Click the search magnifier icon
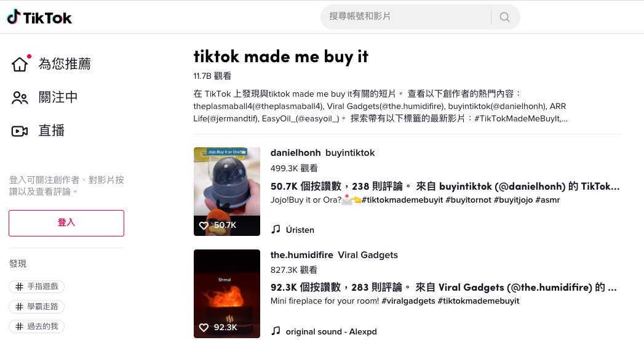 pos(505,17)
